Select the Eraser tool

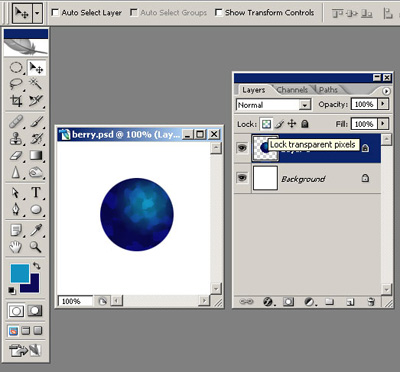pyautogui.click(x=16, y=156)
